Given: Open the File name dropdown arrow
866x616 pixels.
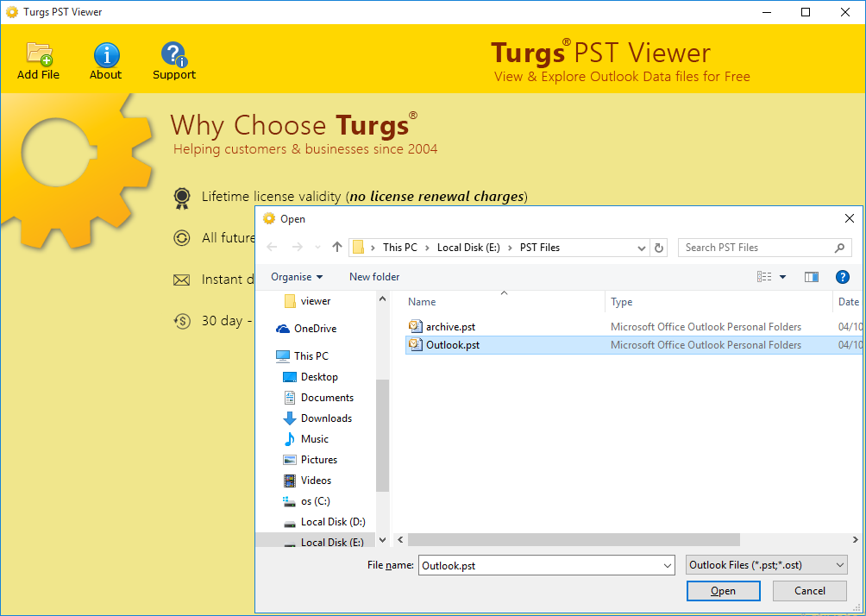Looking at the screenshot, I should click(668, 566).
